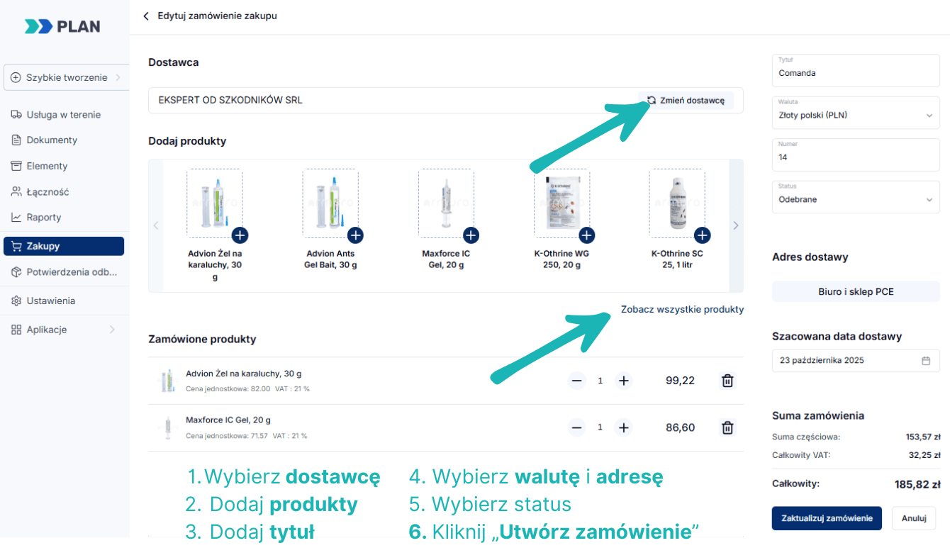Click the Elementy box icon
Image resolution: width=950 pixels, height=560 pixels.
(x=16, y=166)
